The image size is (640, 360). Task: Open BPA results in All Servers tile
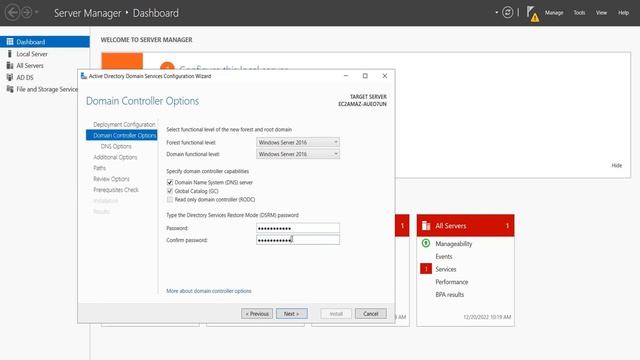coord(449,294)
